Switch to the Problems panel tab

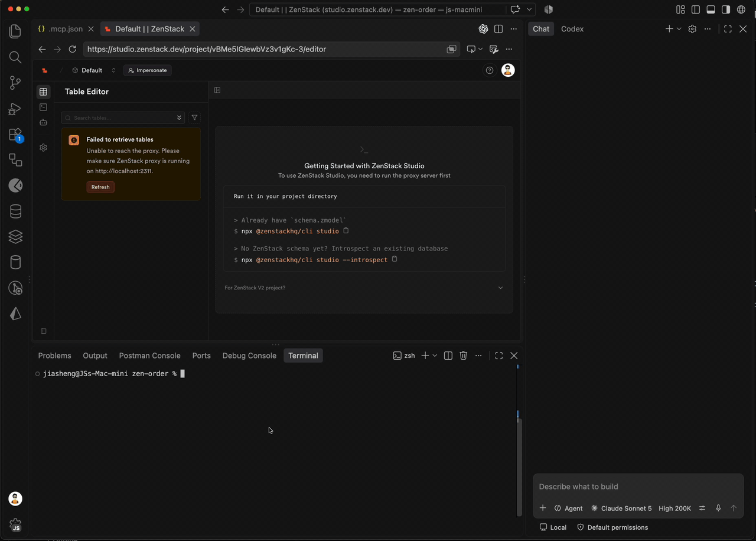tap(54, 356)
